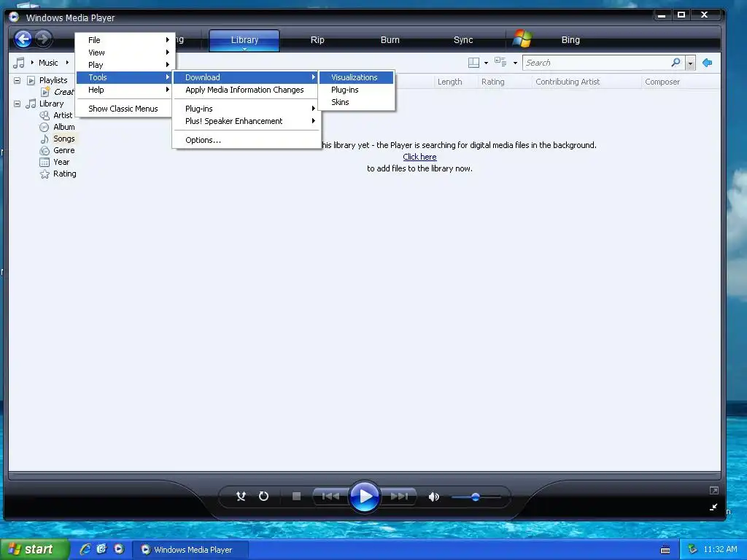This screenshot has width=747, height=560.
Task: Open Internet Explorer from quick launch
Action: (85, 549)
